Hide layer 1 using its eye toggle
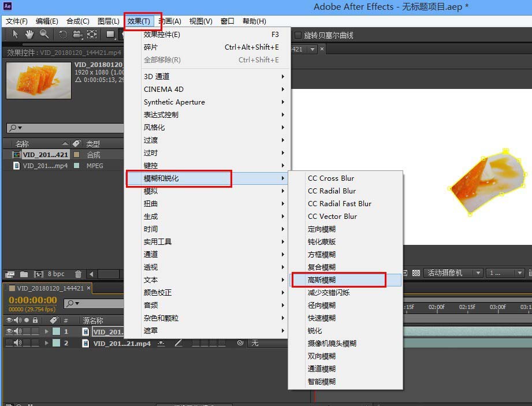The width and height of the screenshot is (532, 406). 9,331
